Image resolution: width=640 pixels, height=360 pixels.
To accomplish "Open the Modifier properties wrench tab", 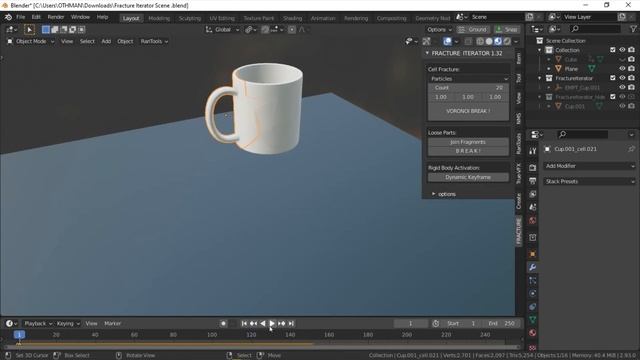I will [x=532, y=267].
